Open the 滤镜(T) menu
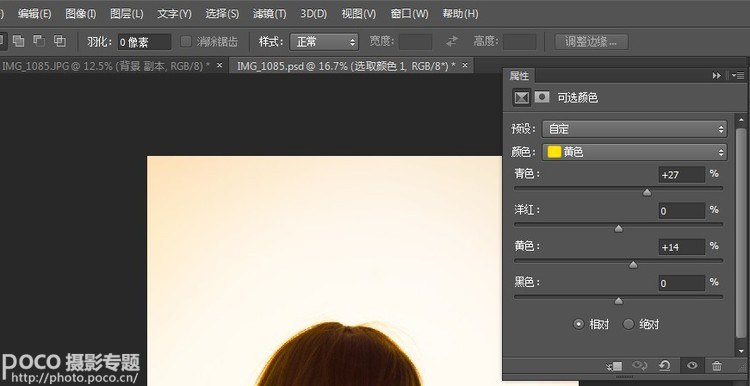Viewport: 750px width, 386px height. coord(269,14)
